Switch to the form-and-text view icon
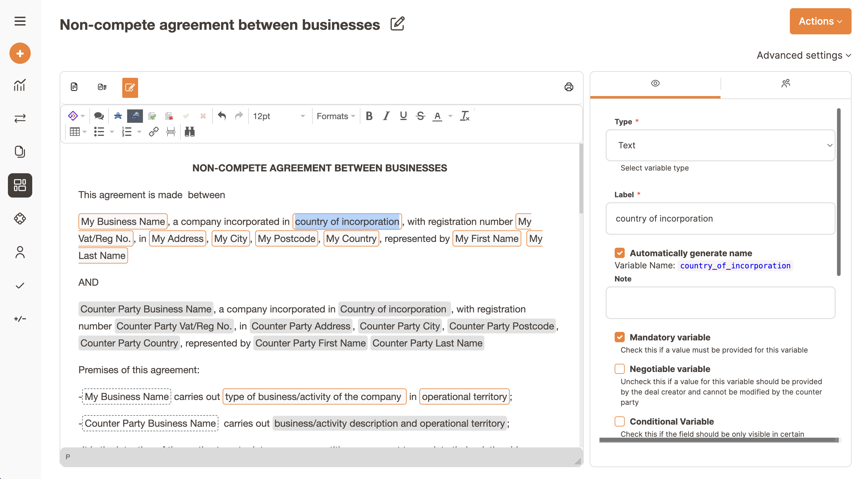 tap(102, 87)
